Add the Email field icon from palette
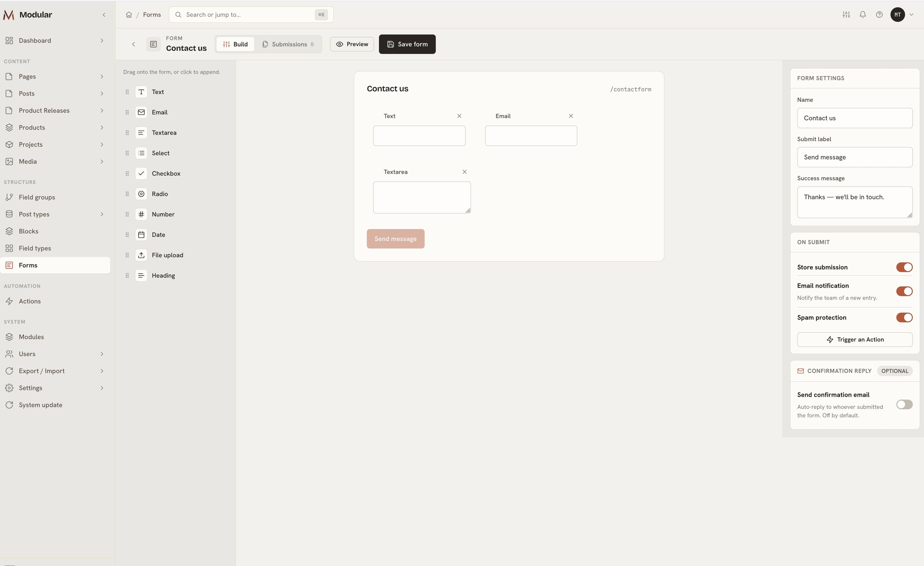This screenshot has width=924, height=566. (141, 112)
